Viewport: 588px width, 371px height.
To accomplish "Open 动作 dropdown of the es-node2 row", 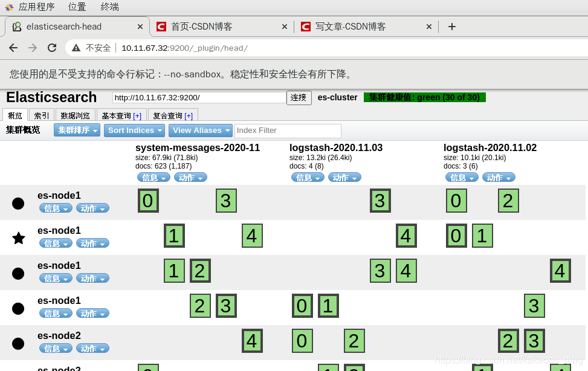I will tap(92, 349).
